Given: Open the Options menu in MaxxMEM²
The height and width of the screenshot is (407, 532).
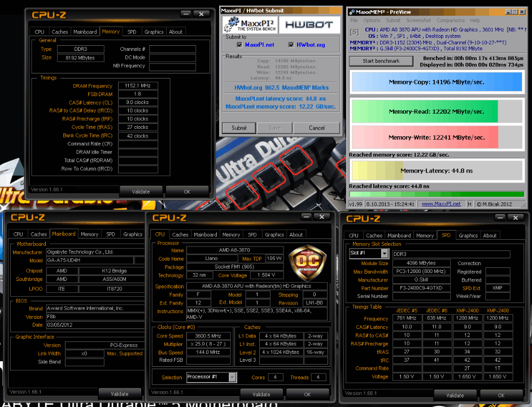Looking at the screenshot, I should 372,20.
